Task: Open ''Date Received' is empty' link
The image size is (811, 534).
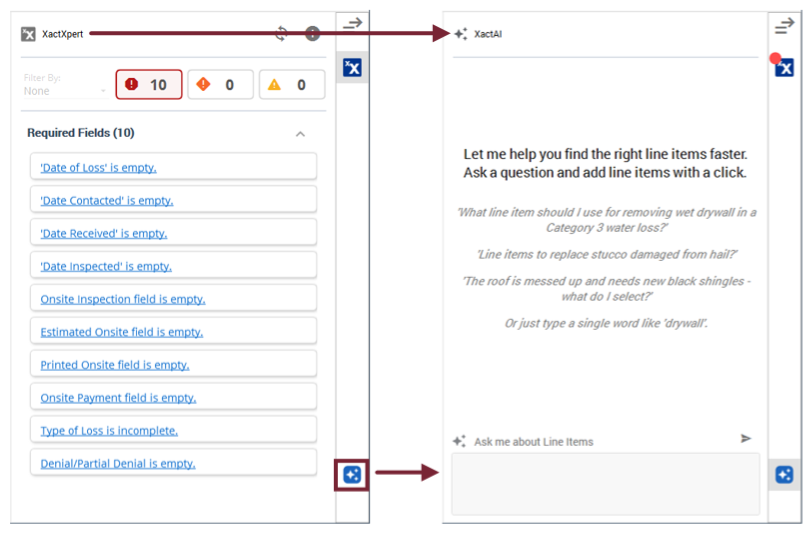Action: 104,233
